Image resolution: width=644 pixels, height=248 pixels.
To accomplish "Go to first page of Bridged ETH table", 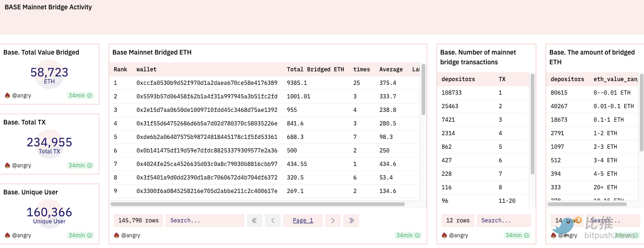I will pyautogui.click(x=254, y=220).
